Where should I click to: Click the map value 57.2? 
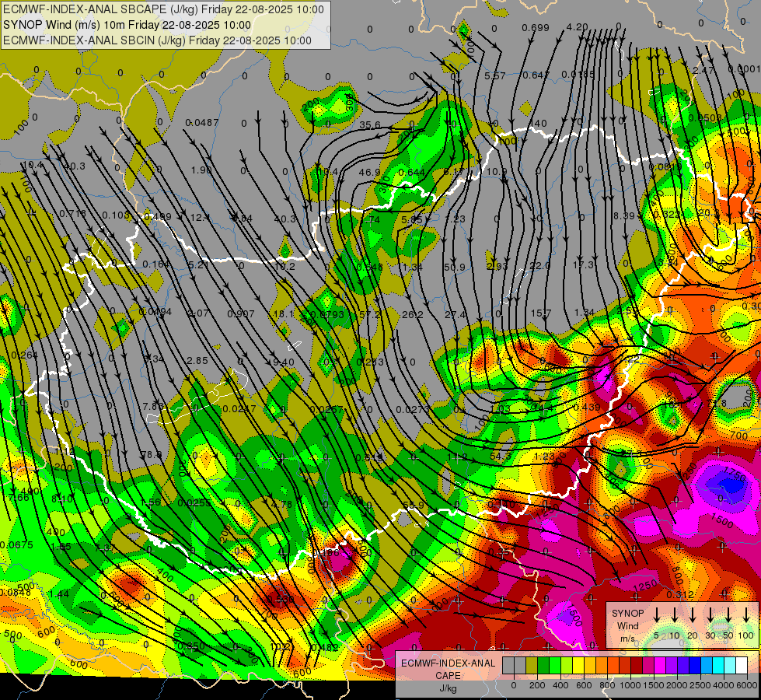point(370,314)
